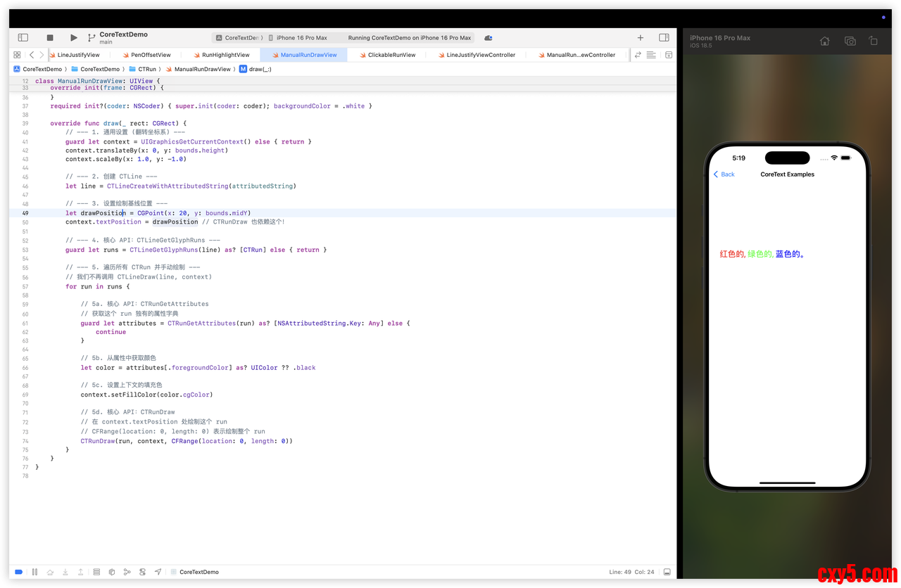The width and height of the screenshot is (901, 588).
Task: Switch to the PenOffsetView tab
Action: pyautogui.click(x=151, y=55)
